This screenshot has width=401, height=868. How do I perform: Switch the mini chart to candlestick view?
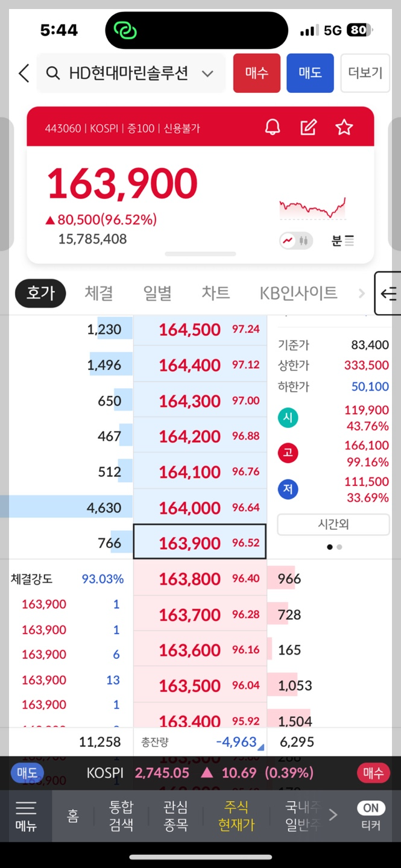point(303,240)
